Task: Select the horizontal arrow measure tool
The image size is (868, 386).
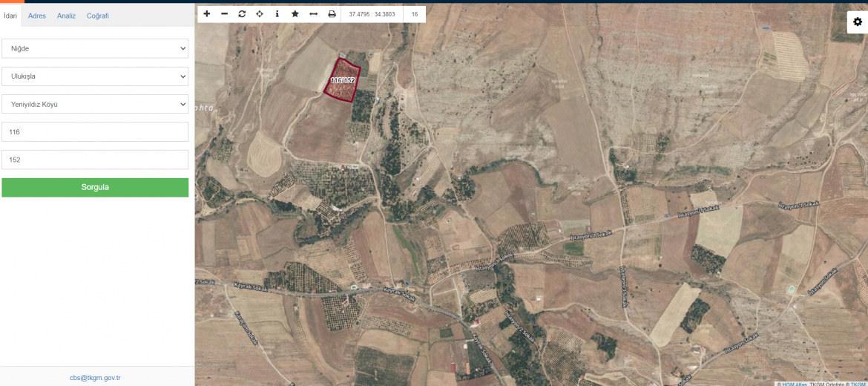Action: [313, 14]
